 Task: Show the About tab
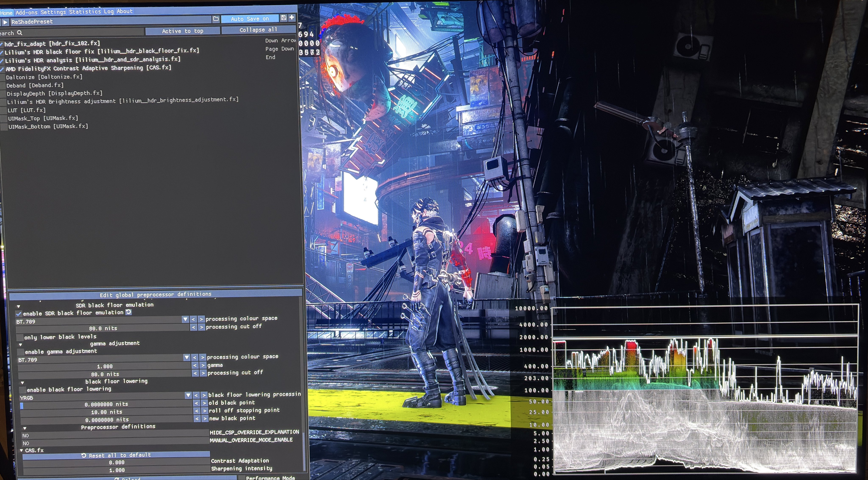[x=125, y=11]
